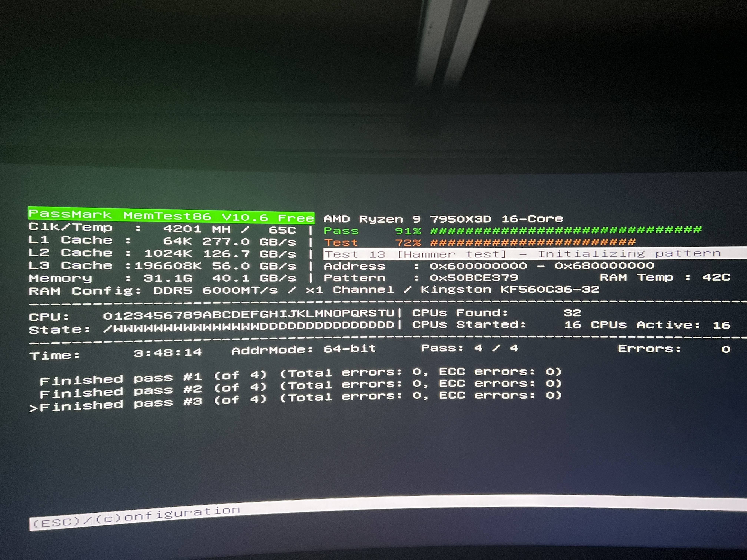
Task: Click the RAM Temp 42C reading
Action: 665,277
